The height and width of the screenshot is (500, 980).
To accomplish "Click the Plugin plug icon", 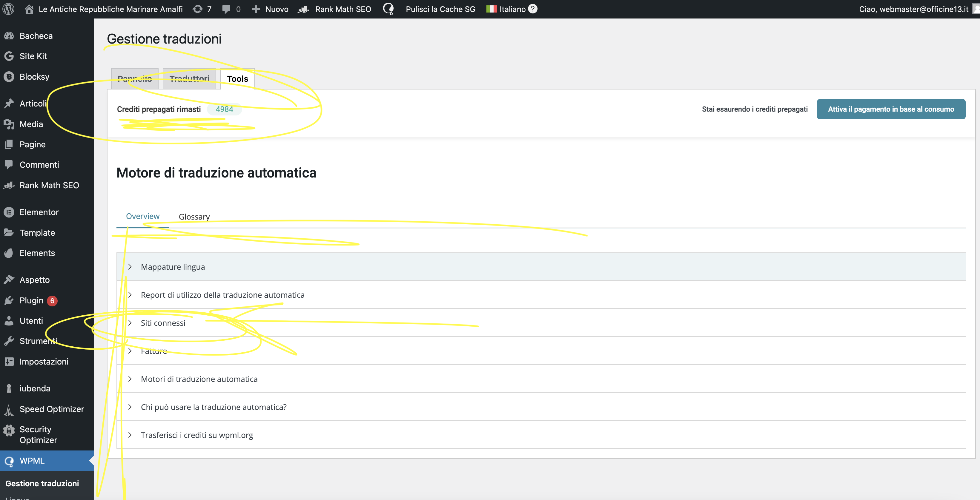I will pos(9,300).
